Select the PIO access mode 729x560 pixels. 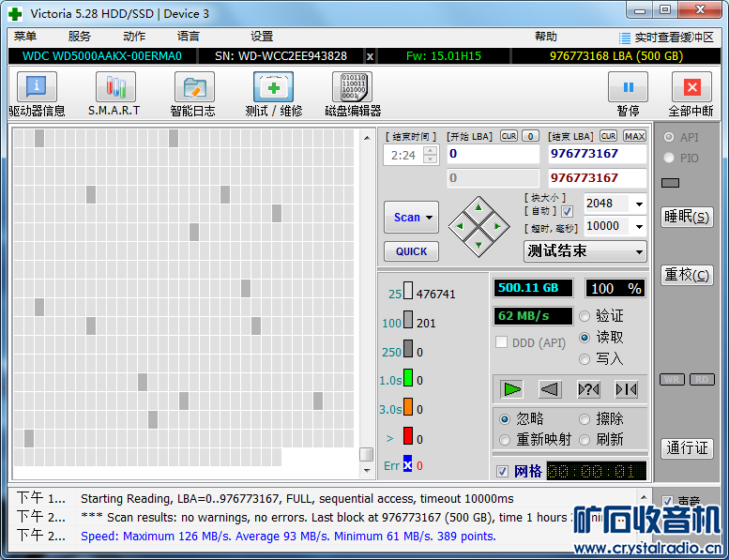(x=669, y=158)
